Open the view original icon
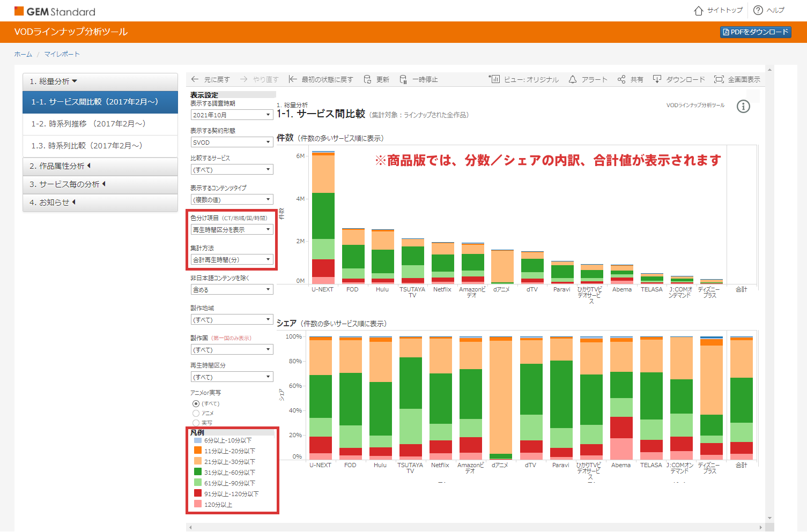Image resolution: width=807 pixels, height=532 pixels. coord(494,79)
